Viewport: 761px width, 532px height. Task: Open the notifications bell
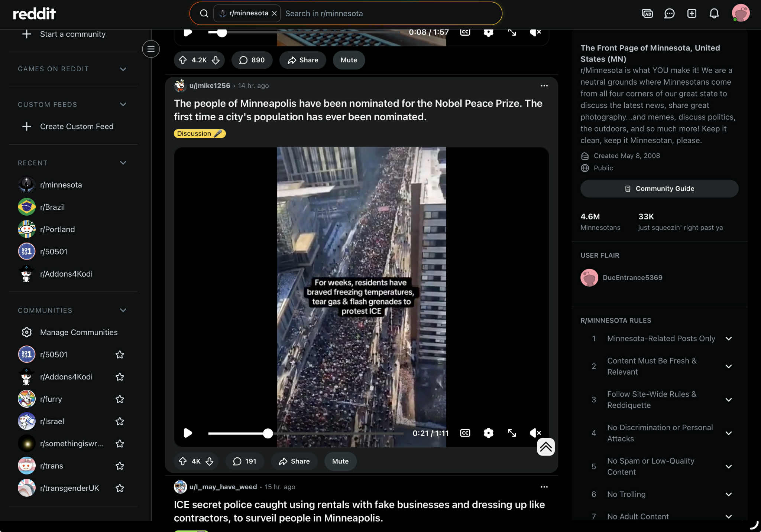(714, 14)
